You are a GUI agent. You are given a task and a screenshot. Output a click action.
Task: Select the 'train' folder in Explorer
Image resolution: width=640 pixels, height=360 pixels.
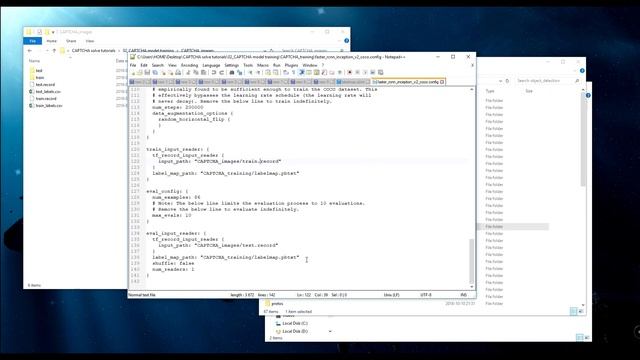40,78
